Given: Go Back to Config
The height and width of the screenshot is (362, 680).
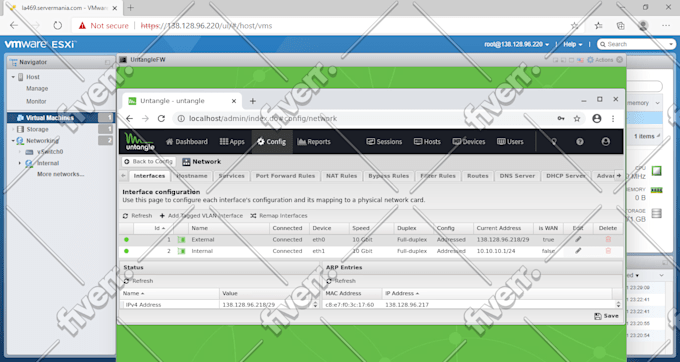Looking at the screenshot, I should (x=148, y=161).
